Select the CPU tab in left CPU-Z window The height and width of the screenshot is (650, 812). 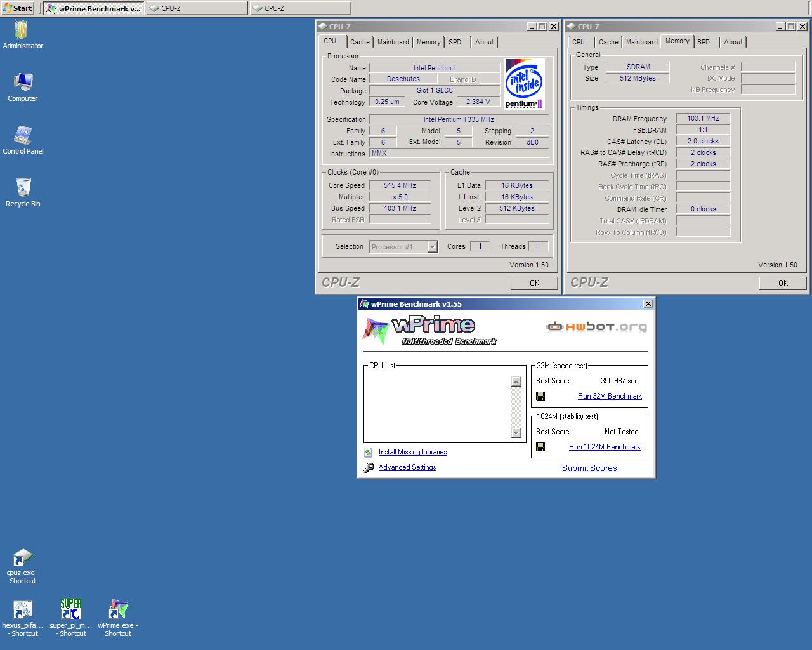click(x=331, y=41)
